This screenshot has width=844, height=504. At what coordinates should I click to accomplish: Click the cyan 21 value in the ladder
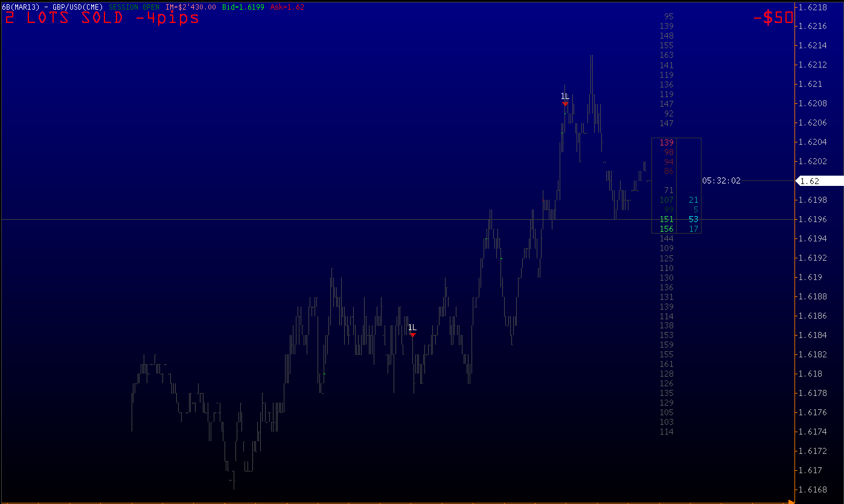pos(694,200)
